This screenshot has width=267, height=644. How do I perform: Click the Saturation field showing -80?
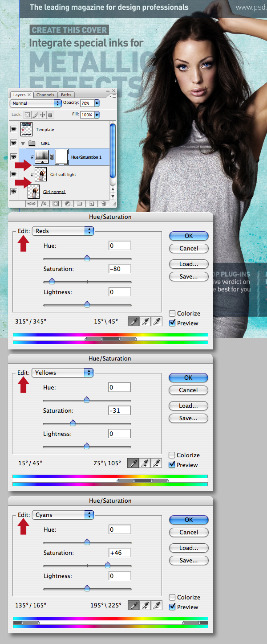point(120,269)
